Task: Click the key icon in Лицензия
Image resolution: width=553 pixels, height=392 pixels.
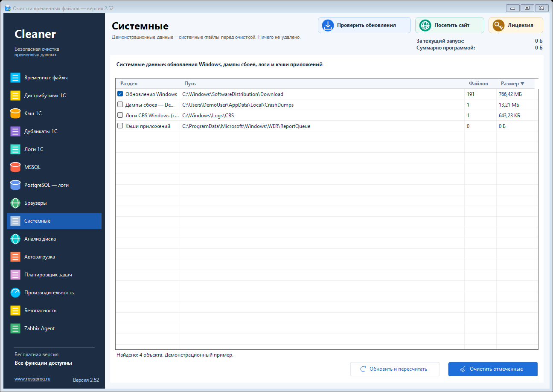Action: [x=498, y=25]
